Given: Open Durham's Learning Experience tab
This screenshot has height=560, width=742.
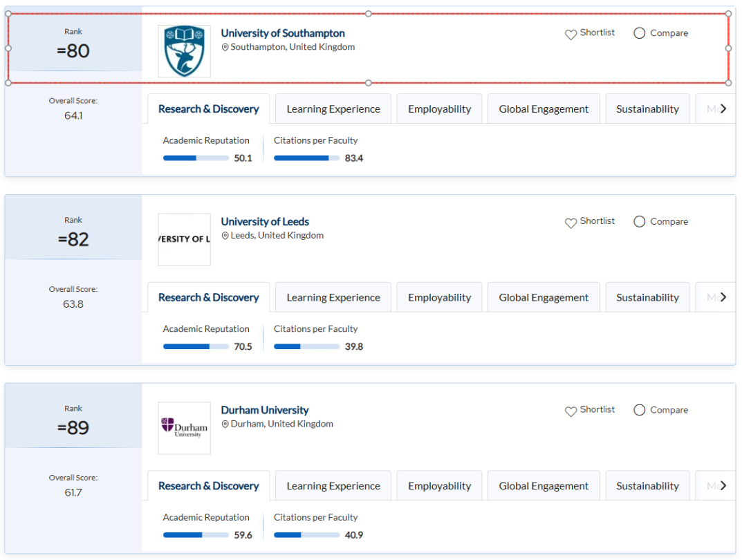Looking at the screenshot, I should [x=333, y=486].
